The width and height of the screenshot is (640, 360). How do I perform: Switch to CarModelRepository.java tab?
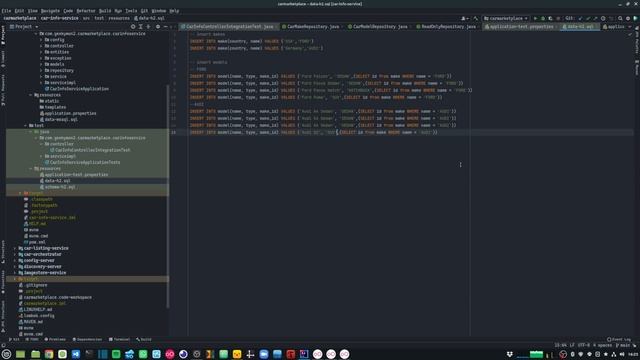coord(380,27)
